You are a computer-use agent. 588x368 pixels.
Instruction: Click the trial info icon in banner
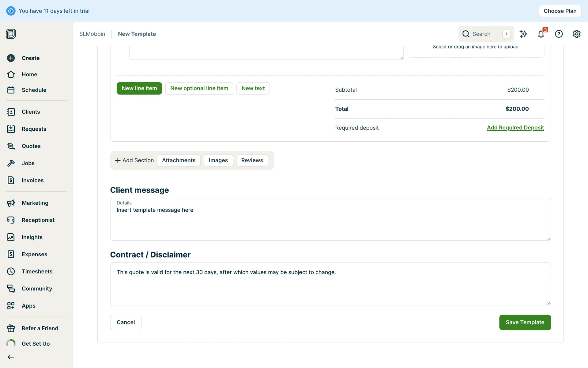[x=11, y=11]
